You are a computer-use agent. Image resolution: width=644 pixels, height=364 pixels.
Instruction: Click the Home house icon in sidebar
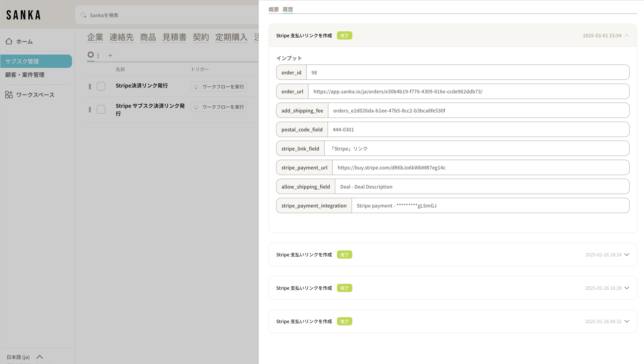9,41
